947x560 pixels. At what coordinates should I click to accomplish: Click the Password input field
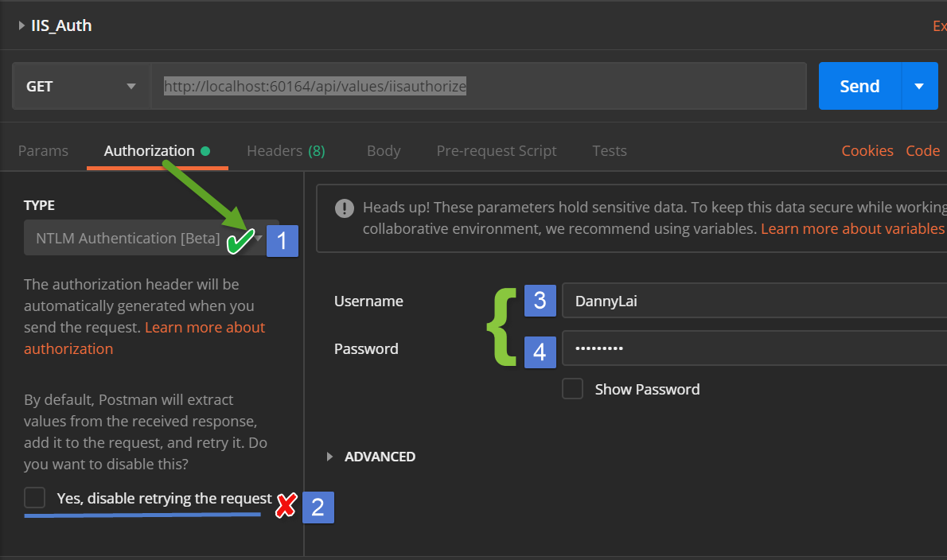point(754,348)
